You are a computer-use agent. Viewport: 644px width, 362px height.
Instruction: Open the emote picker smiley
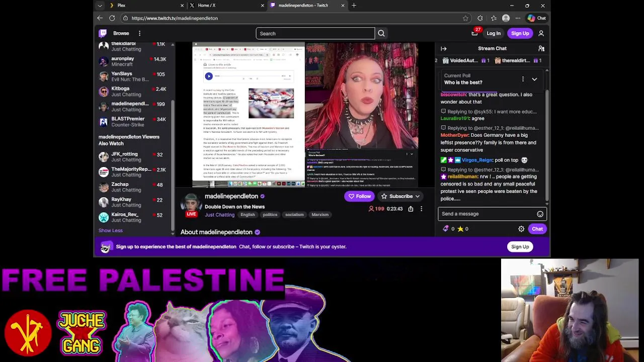pyautogui.click(x=540, y=214)
